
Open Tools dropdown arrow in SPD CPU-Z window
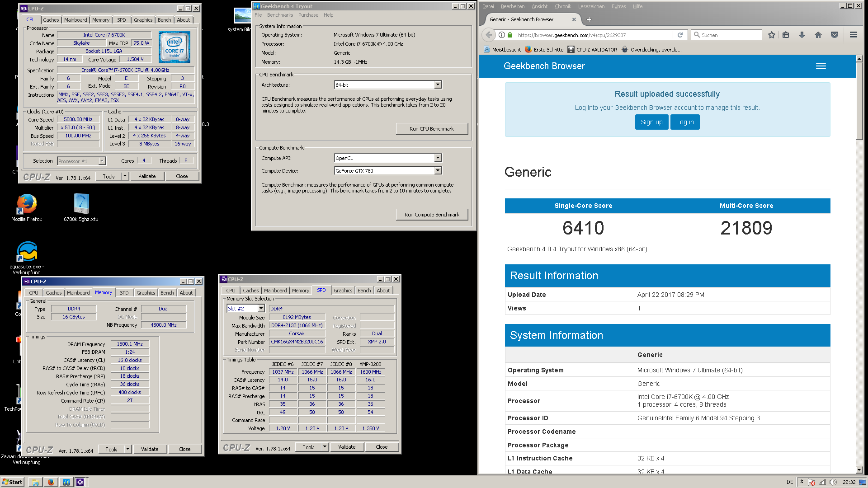325,447
